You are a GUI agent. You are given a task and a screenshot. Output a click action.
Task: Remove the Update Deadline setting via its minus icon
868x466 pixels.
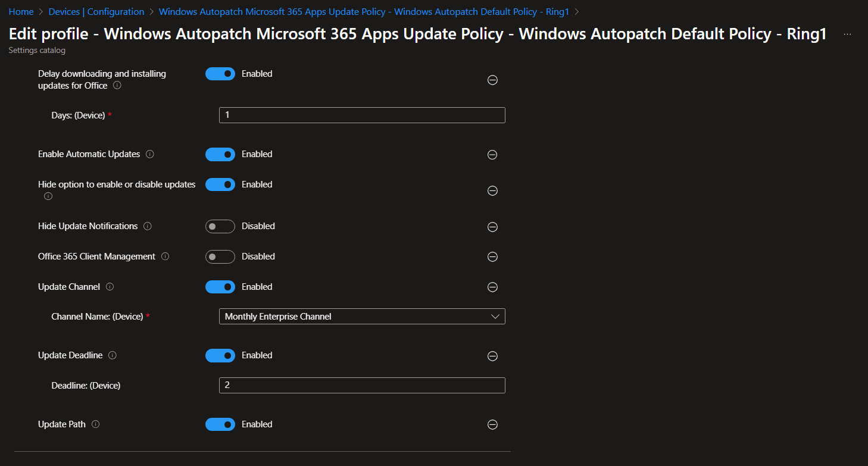492,356
